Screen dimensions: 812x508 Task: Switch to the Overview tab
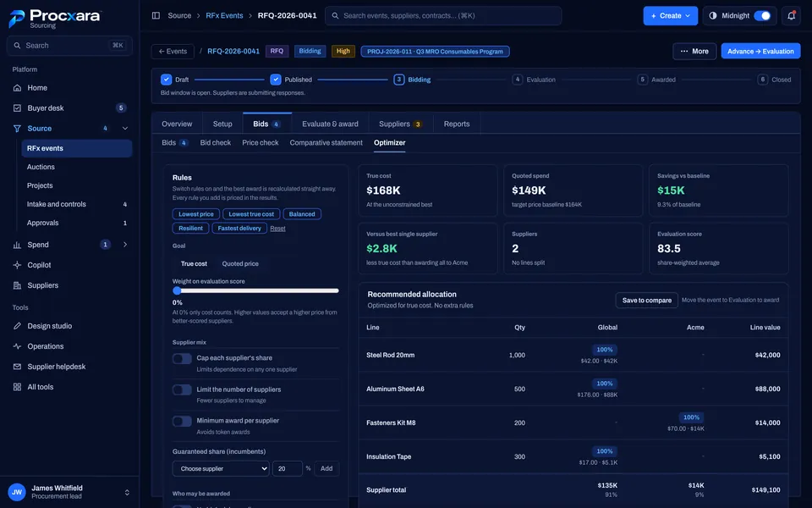point(177,124)
